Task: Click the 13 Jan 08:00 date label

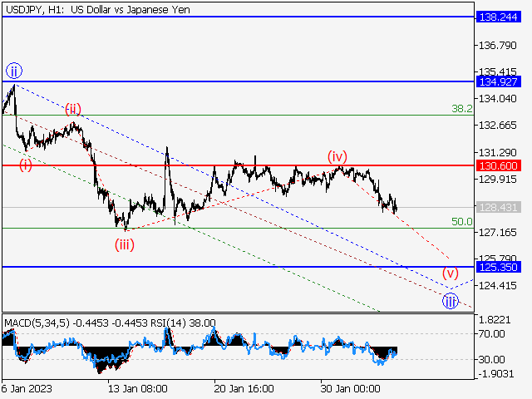Action: point(137,388)
